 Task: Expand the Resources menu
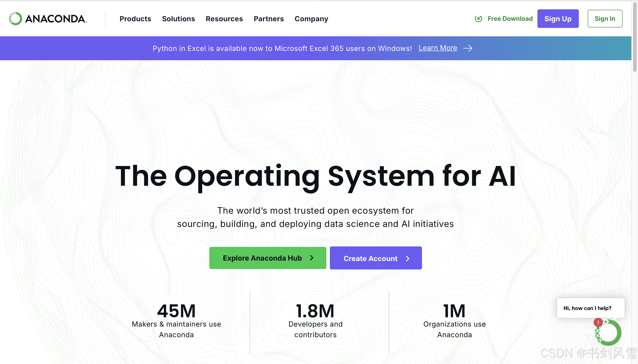click(x=224, y=19)
